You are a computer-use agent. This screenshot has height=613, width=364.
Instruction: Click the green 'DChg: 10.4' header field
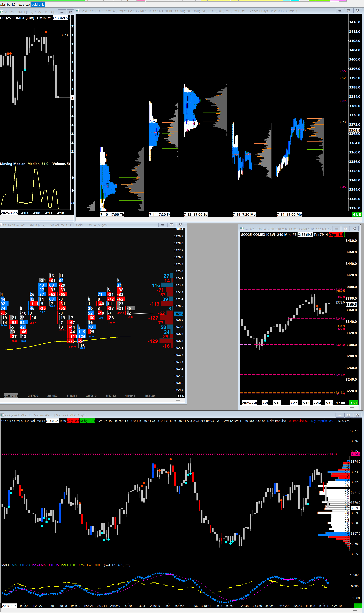87,421
